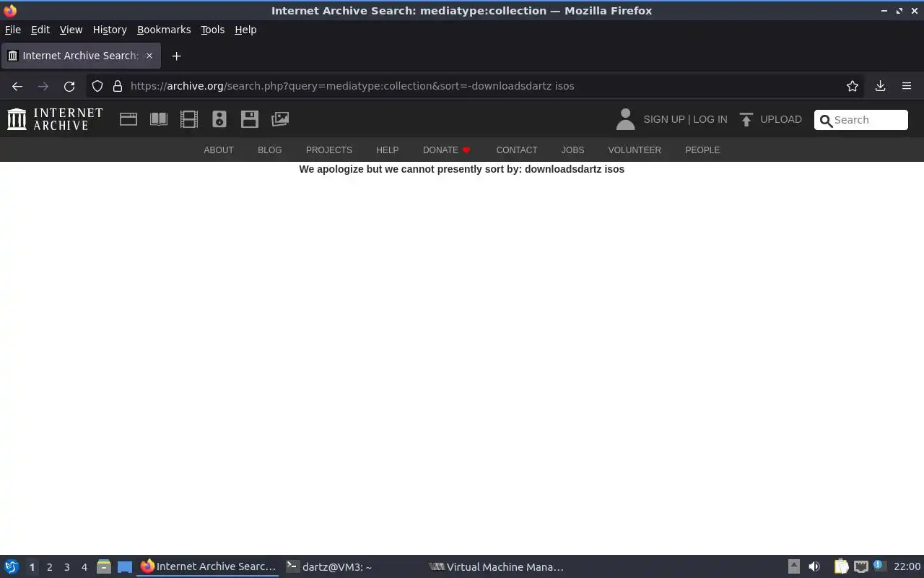Follow the PROJECTS link
The height and width of the screenshot is (578, 924).
(329, 150)
